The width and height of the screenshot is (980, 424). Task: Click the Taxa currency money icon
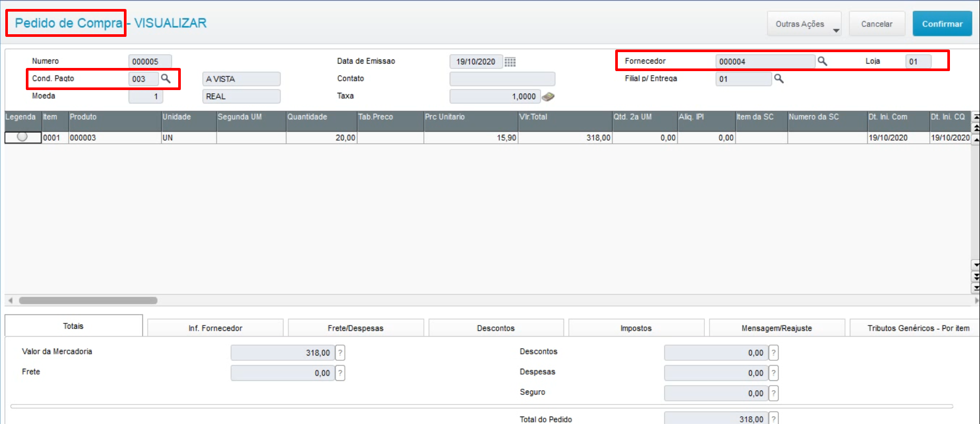tap(548, 96)
